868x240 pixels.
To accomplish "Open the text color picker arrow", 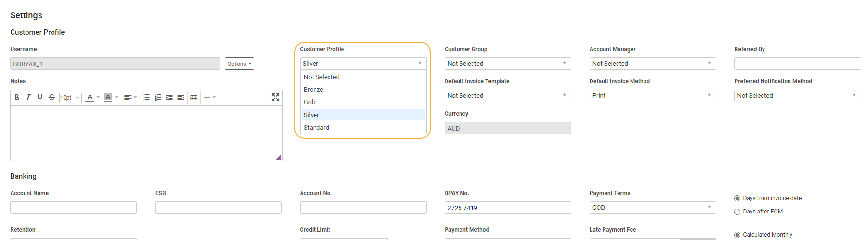I will tap(98, 97).
